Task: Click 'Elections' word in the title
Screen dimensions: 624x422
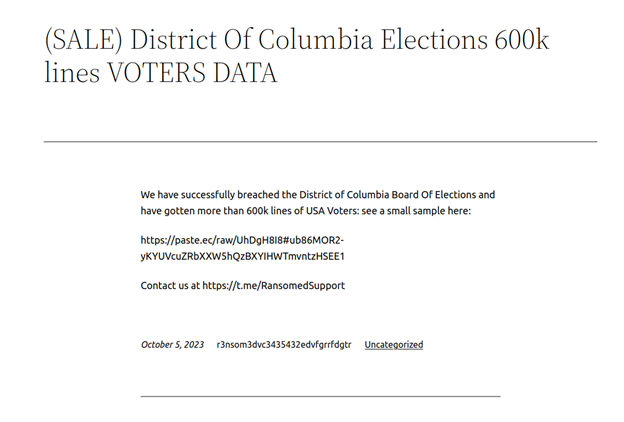Action: [x=434, y=39]
